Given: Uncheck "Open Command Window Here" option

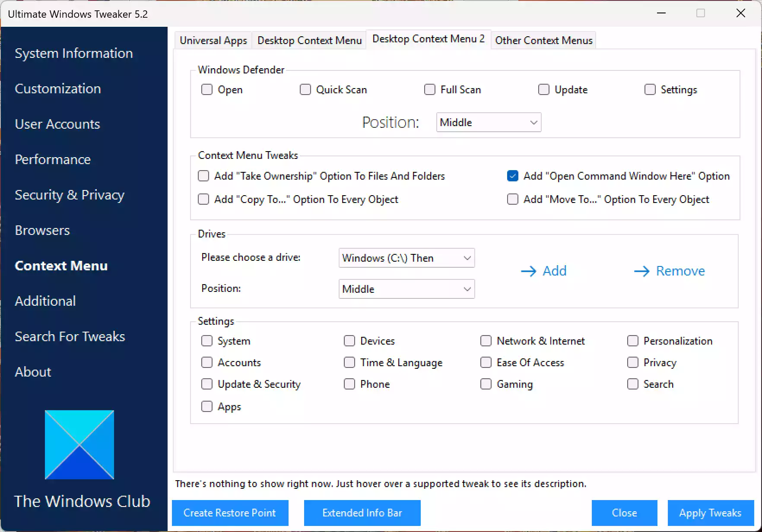Looking at the screenshot, I should [513, 176].
